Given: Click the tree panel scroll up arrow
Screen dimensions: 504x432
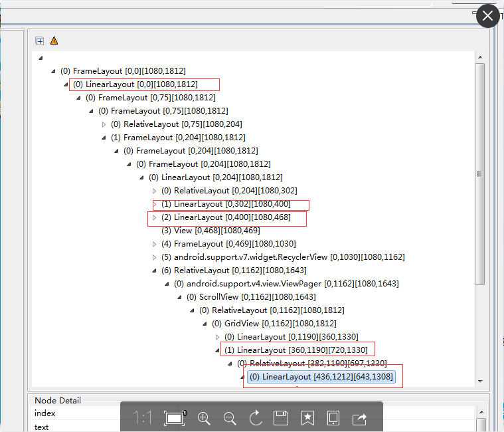Looking at the screenshot, I should point(480,57).
